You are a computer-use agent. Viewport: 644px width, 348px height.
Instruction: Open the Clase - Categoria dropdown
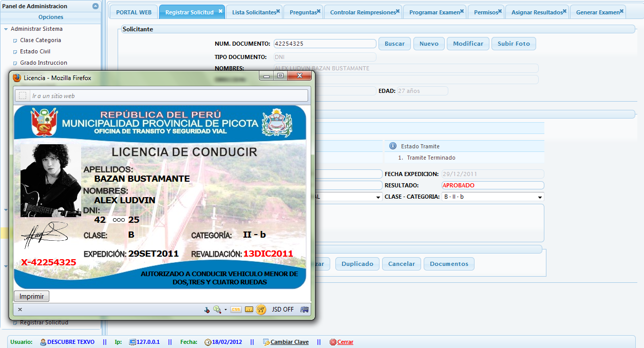click(x=540, y=197)
